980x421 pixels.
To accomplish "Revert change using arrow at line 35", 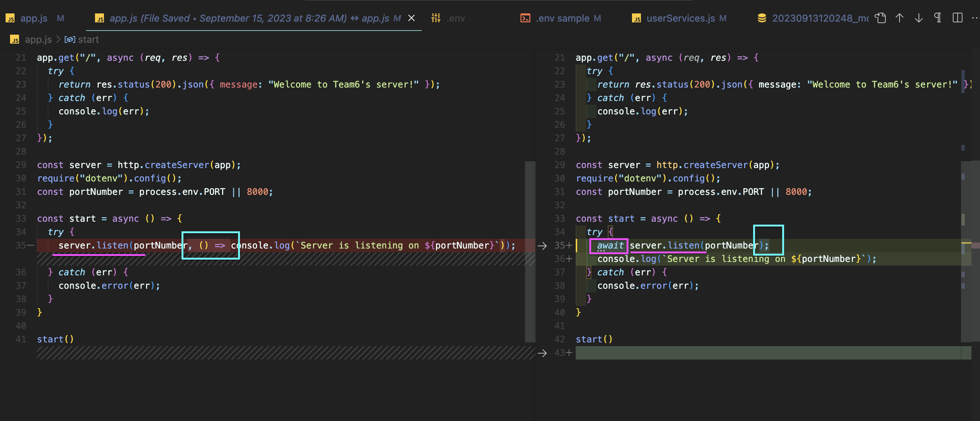I will tap(542, 246).
